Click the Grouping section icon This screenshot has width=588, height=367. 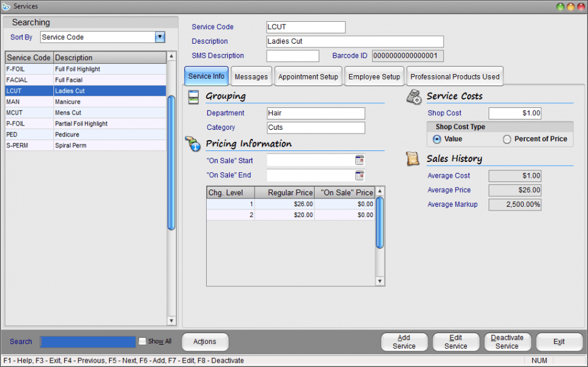point(194,96)
